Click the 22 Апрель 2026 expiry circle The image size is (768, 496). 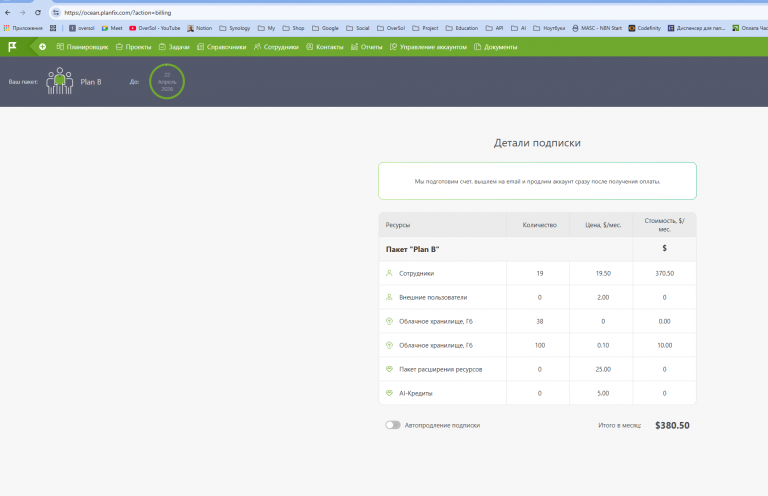tap(167, 81)
